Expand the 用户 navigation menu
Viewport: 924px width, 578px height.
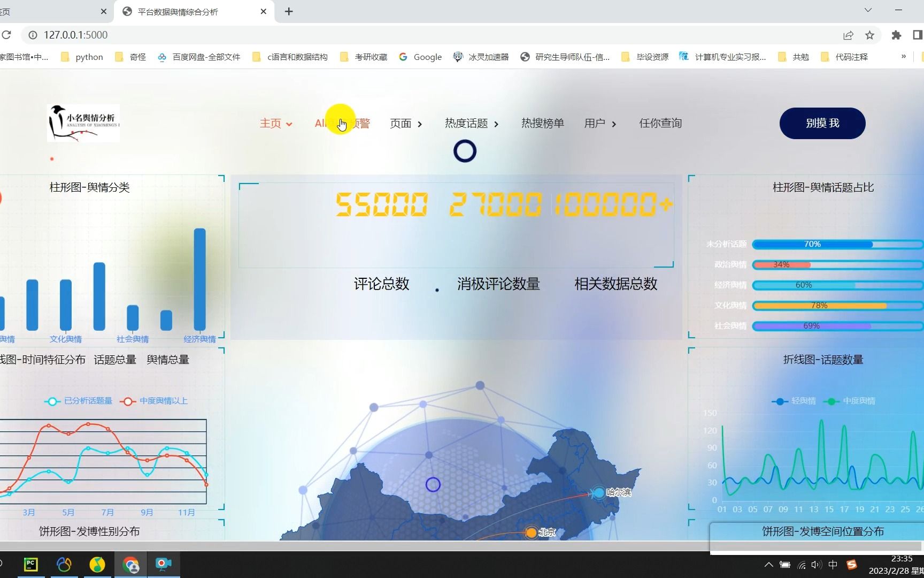[x=600, y=124]
